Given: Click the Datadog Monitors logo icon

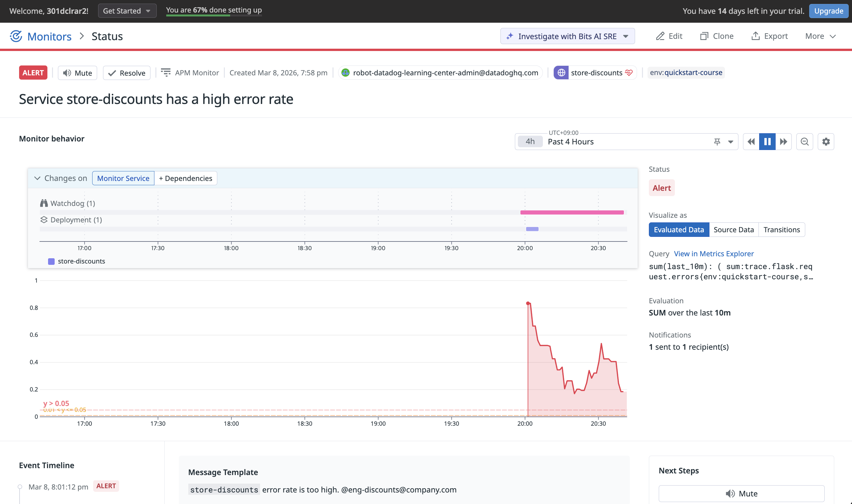Looking at the screenshot, I should pyautogui.click(x=16, y=36).
